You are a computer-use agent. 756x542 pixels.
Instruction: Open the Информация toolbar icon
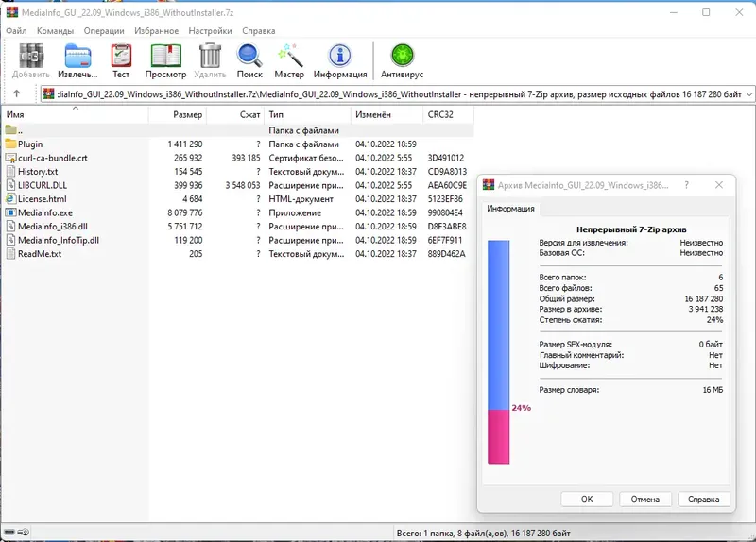pyautogui.click(x=340, y=56)
